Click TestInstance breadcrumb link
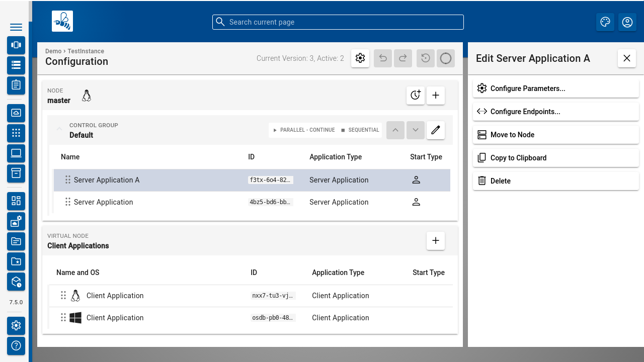Viewport: 644px width, 362px height. coord(86,51)
